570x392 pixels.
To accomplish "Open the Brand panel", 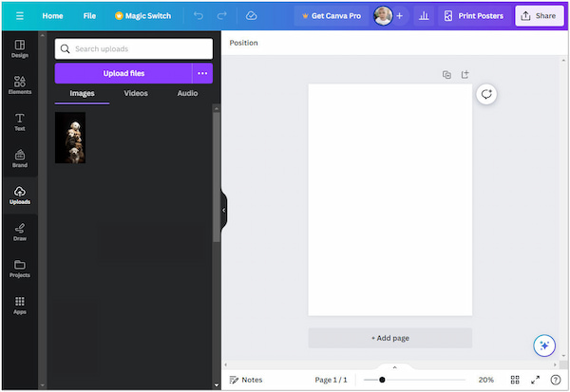I will (x=20, y=159).
